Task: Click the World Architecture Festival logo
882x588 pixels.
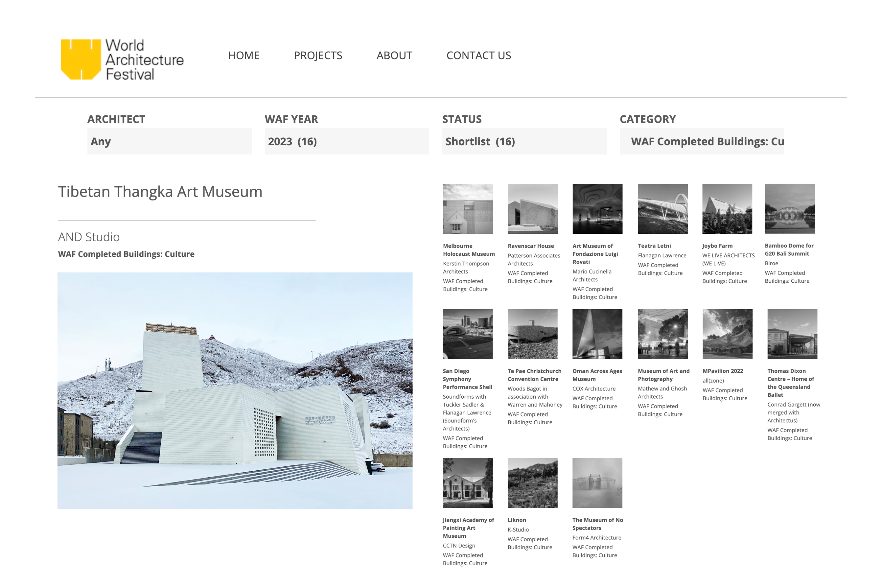Action: coord(122,59)
